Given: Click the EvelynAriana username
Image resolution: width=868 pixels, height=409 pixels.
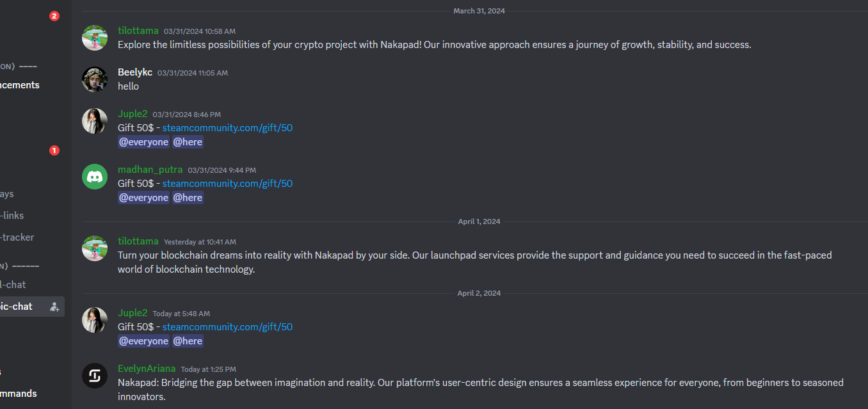Looking at the screenshot, I should coord(147,369).
